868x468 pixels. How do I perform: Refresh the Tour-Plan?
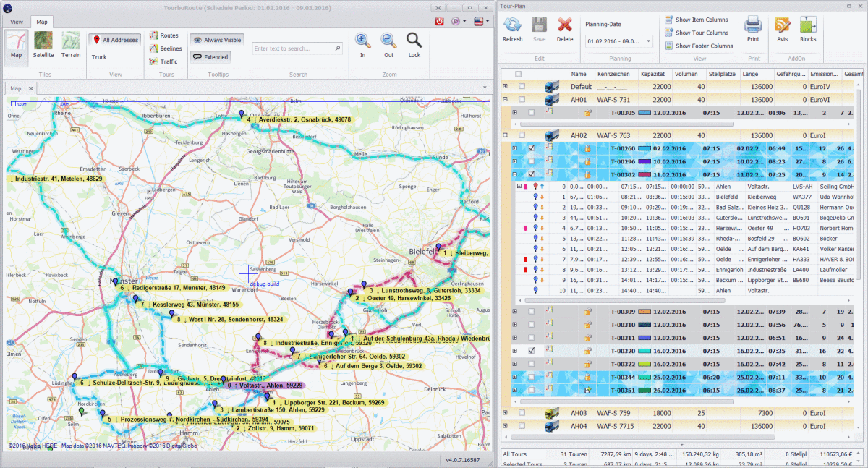click(512, 30)
